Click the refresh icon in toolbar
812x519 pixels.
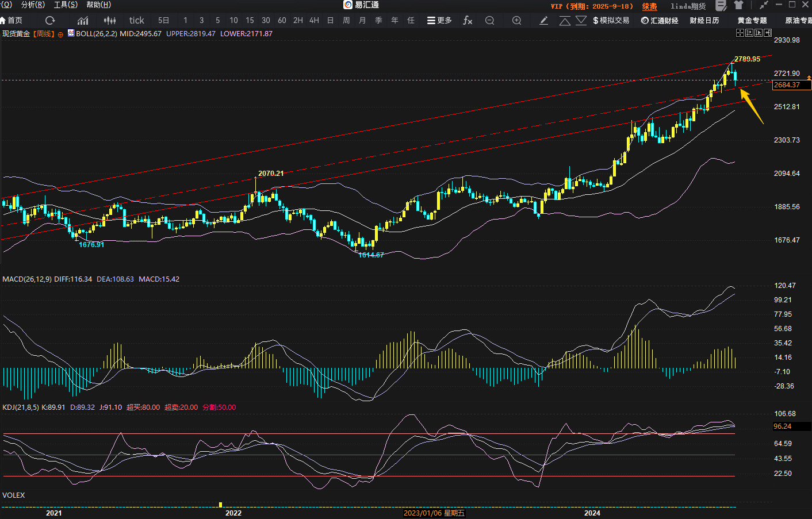50,20
